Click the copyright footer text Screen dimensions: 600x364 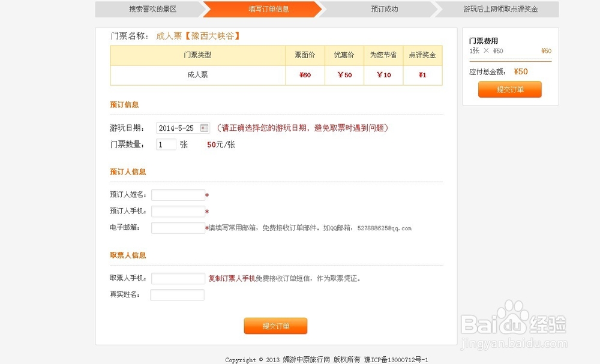coord(327,359)
